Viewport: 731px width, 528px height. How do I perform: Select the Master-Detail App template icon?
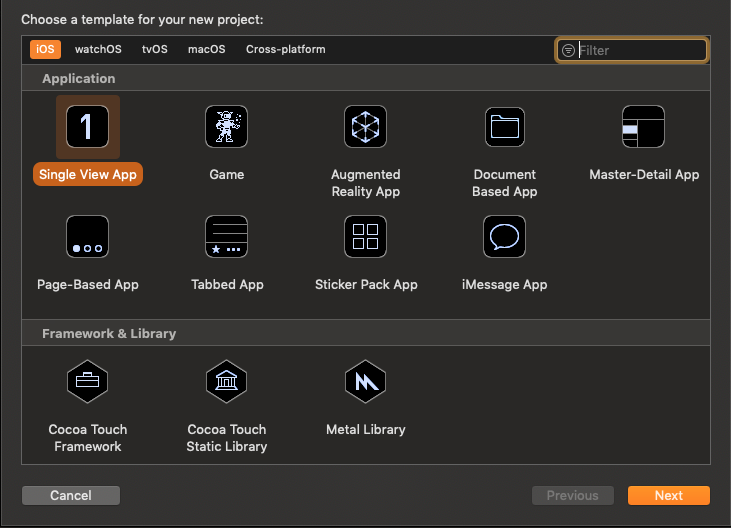coord(643,127)
